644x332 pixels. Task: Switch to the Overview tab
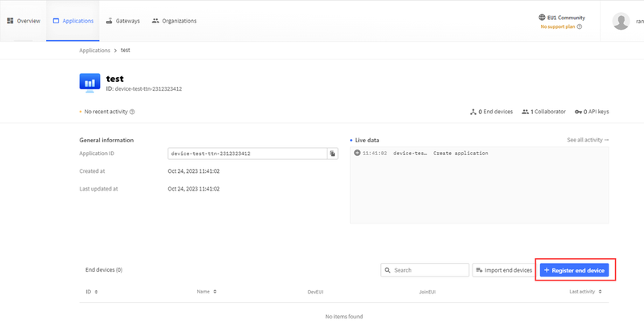pyautogui.click(x=23, y=21)
